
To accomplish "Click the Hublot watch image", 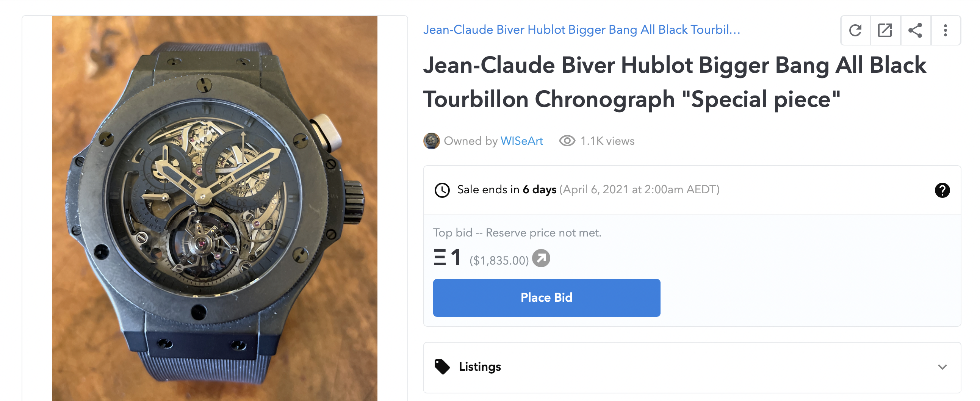I will click(214, 208).
